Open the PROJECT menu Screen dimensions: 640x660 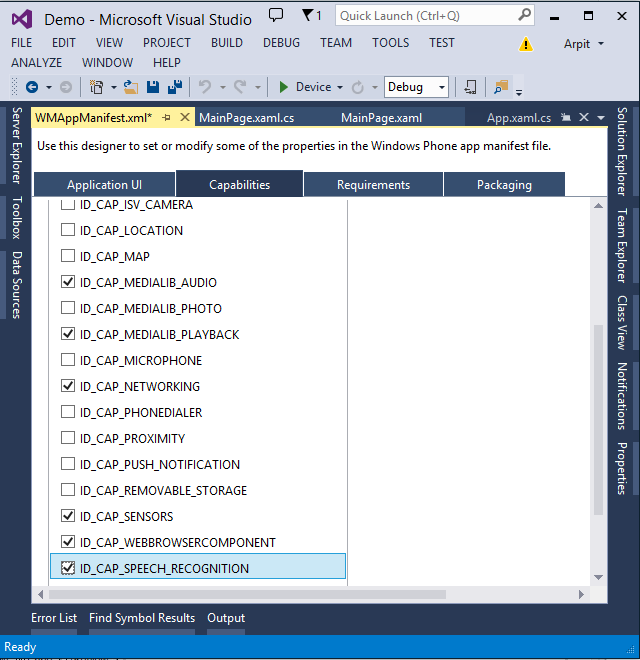point(167,43)
